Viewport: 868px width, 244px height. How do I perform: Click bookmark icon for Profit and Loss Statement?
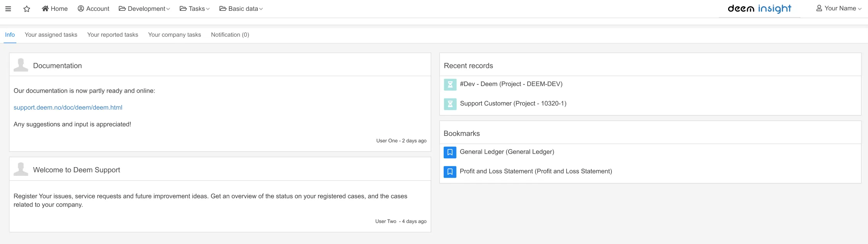pyautogui.click(x=450, y=172)
